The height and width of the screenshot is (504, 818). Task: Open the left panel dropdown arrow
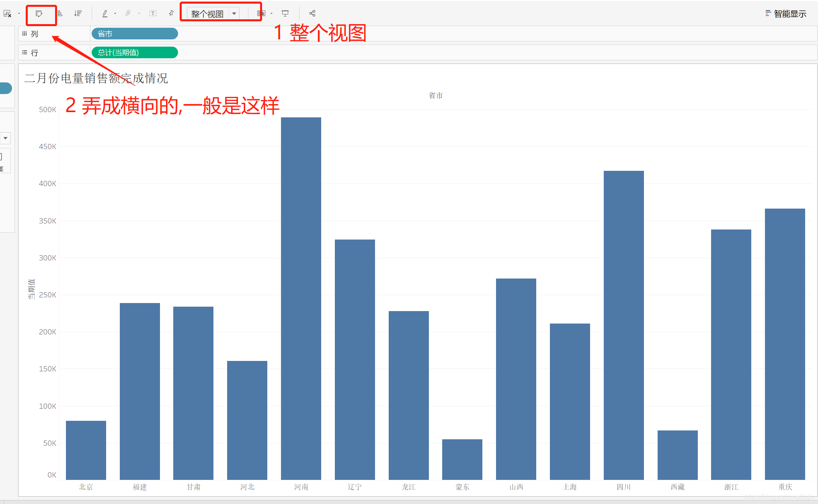pos(5,138)
